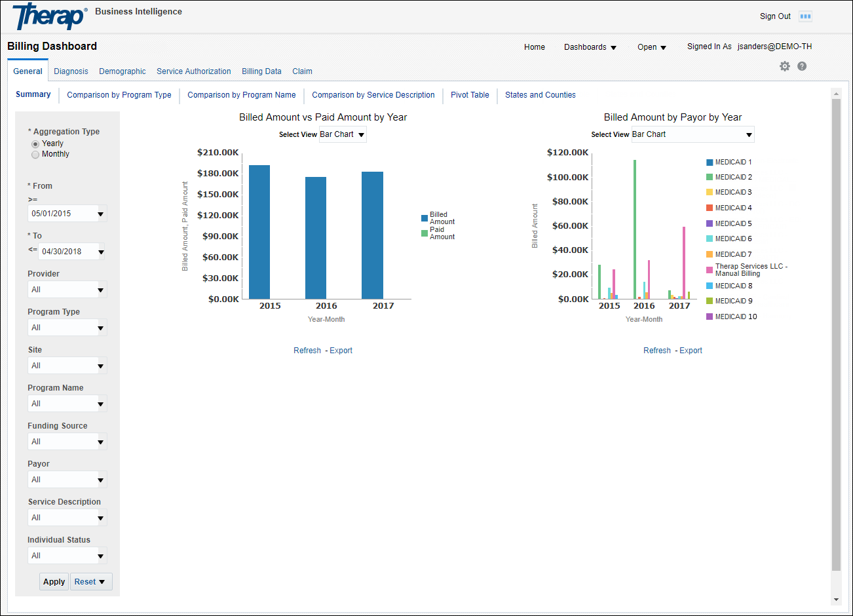This screenshot has width=853, height=616.
Task: Open the Select View dropdown for Billed vs Paid chart
Action: click(x=342, y=134)
